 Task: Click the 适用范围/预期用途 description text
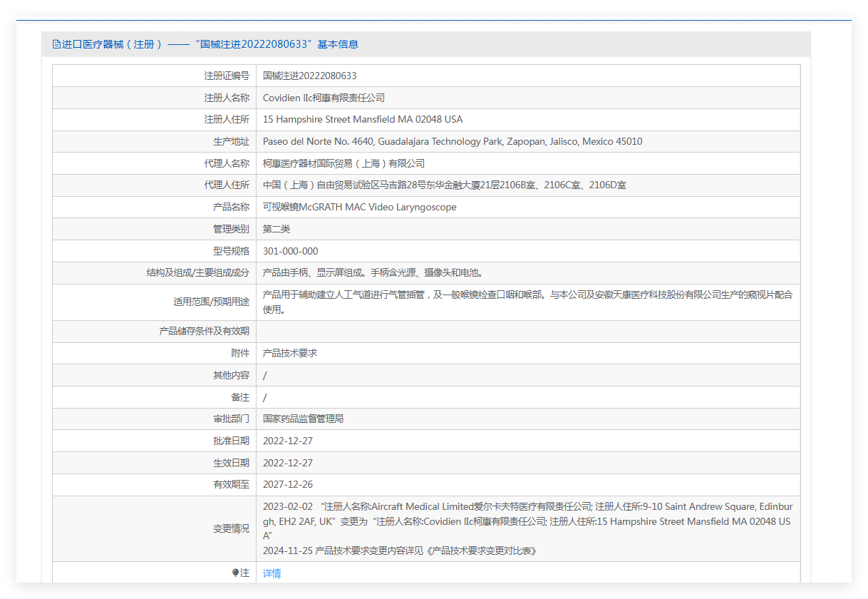coord(527,302)
